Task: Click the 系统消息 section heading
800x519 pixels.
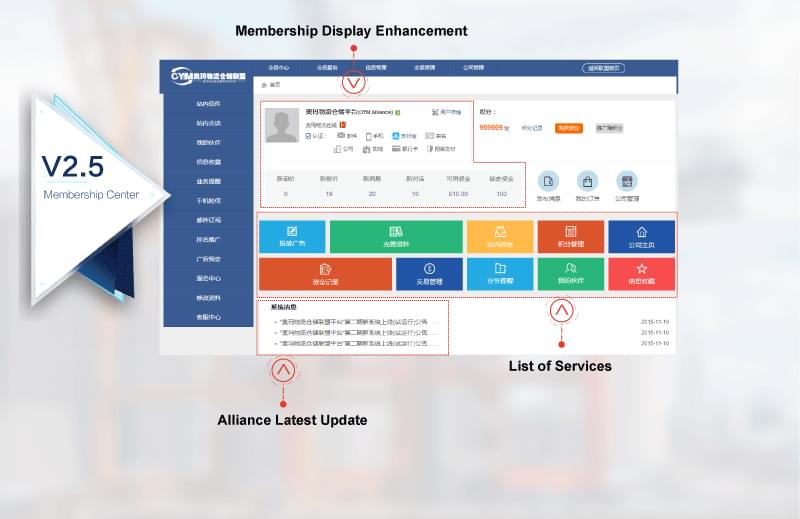Action: coord(283,307)
